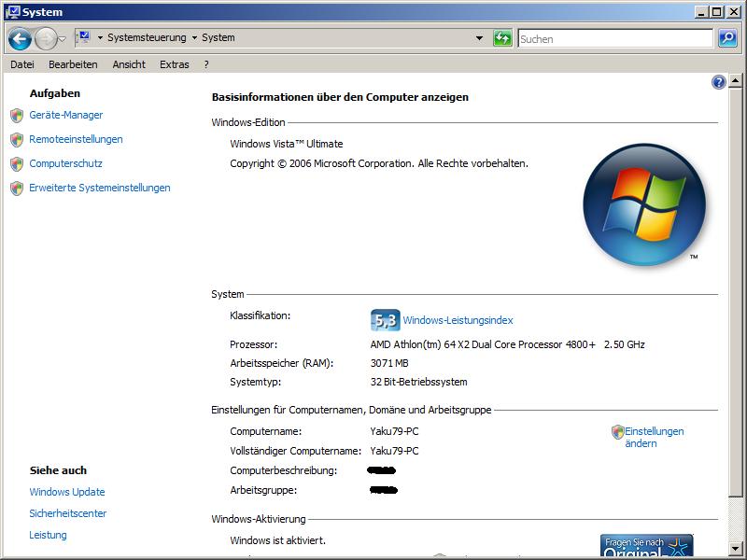
Task: Click the 5,3 performance score badge
Action: [x=385, y=320]
